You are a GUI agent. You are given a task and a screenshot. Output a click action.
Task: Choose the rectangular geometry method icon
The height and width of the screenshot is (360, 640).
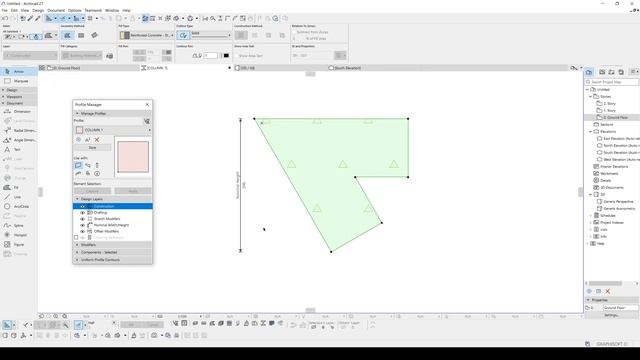point(81,36)
